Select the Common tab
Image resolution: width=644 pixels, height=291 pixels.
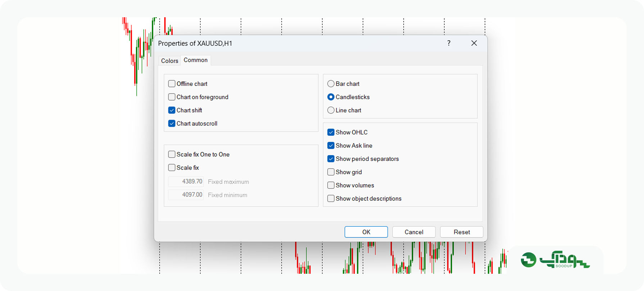click(195, 60)
